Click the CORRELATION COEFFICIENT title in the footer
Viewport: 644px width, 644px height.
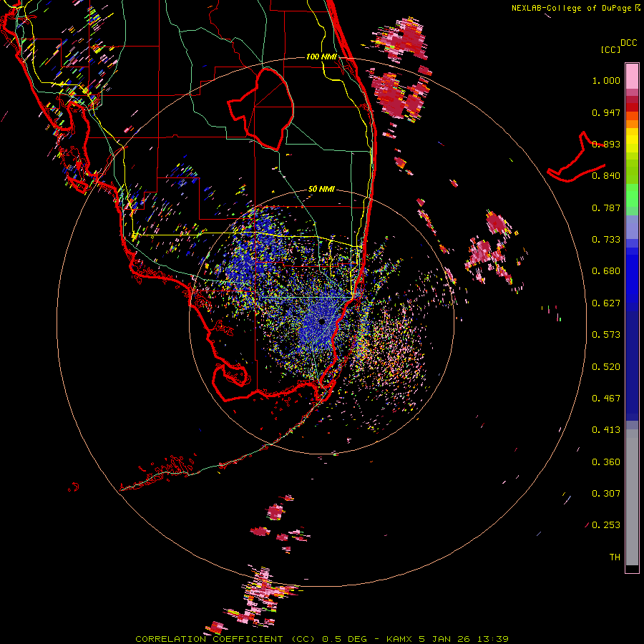210,639
